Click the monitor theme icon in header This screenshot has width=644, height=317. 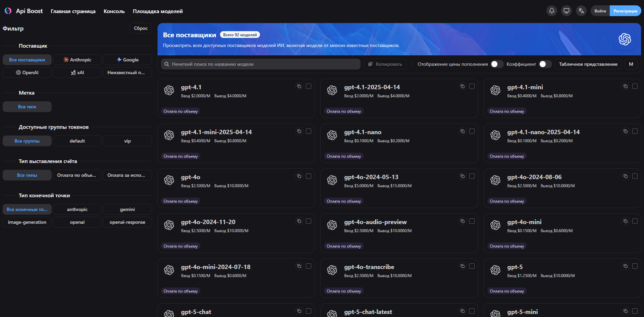click(x=567, y=11)
